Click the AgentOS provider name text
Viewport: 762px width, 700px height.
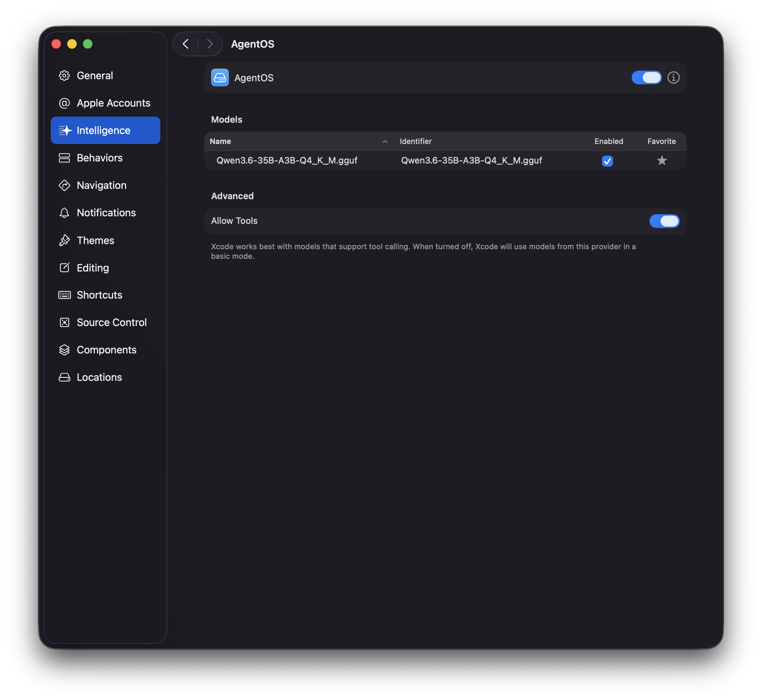pos(254,78)
